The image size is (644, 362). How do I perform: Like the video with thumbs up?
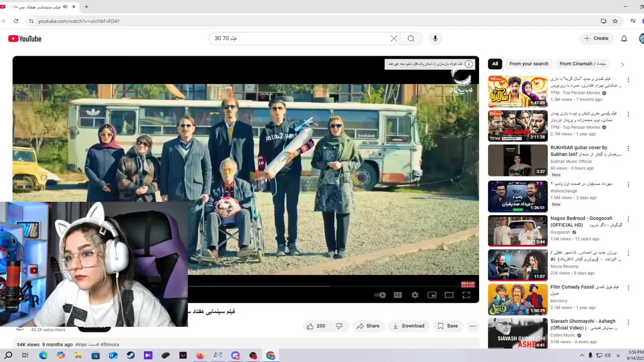[x=315, y=326]
